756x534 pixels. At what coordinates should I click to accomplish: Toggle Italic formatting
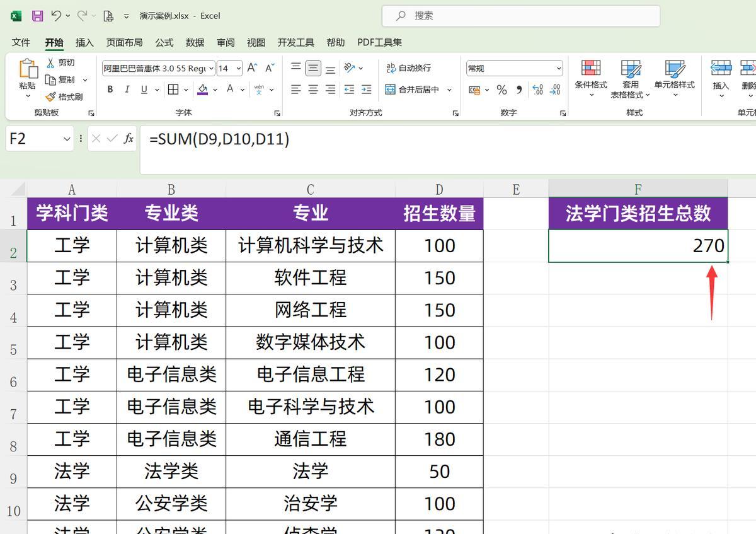(127, 90)
